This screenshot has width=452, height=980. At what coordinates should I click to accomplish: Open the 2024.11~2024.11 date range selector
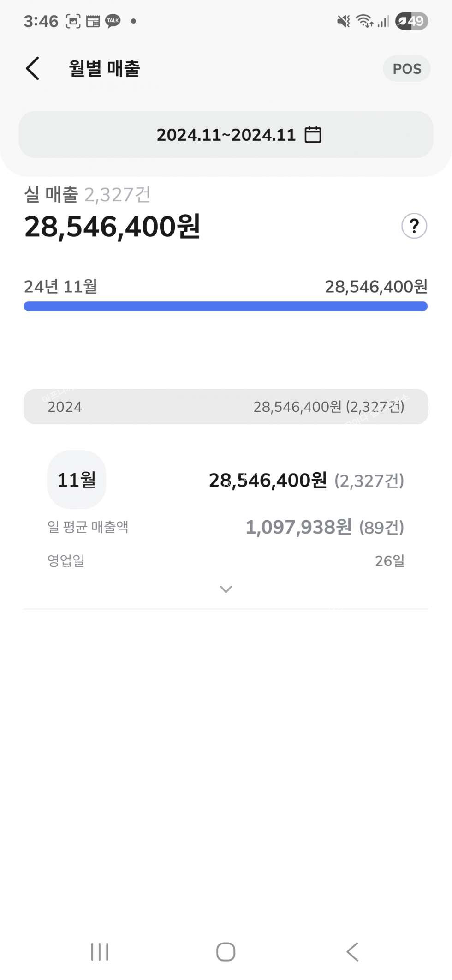226,135
